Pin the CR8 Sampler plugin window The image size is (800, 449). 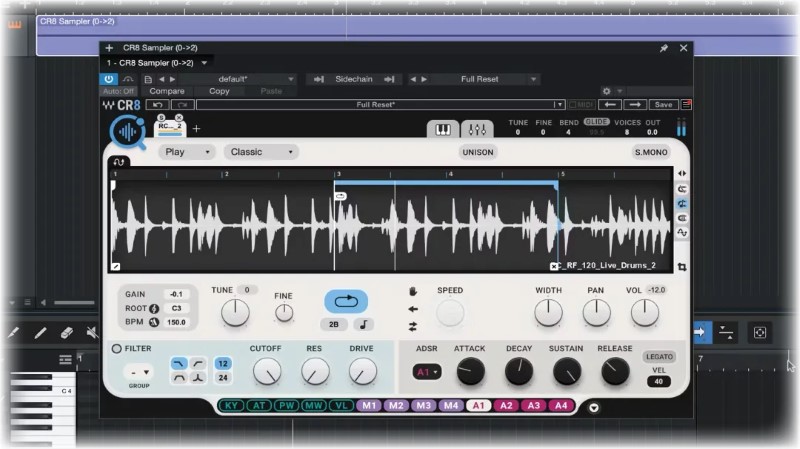pyautogui.click(x=663, y=48)
